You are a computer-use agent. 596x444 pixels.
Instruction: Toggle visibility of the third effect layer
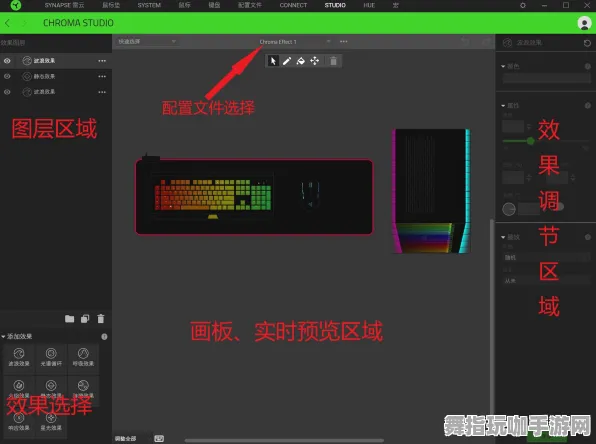(x=7, y=92)
